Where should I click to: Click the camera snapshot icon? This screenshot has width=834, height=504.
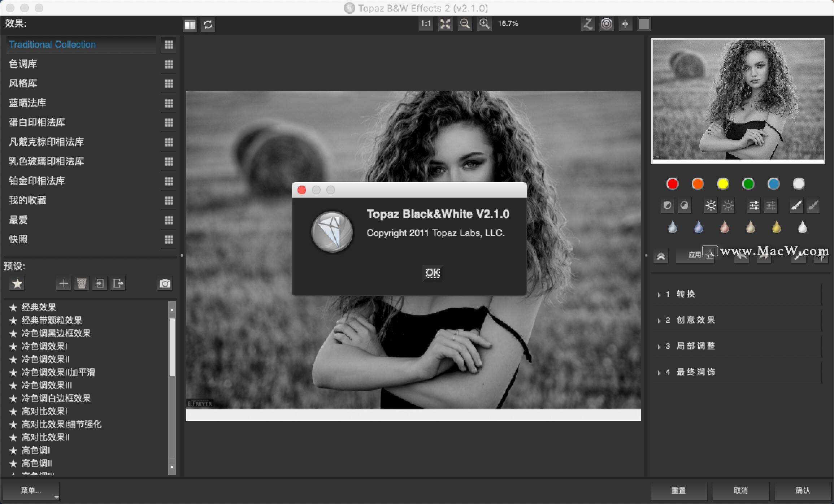pyautogui.click(x=165, y=284)
